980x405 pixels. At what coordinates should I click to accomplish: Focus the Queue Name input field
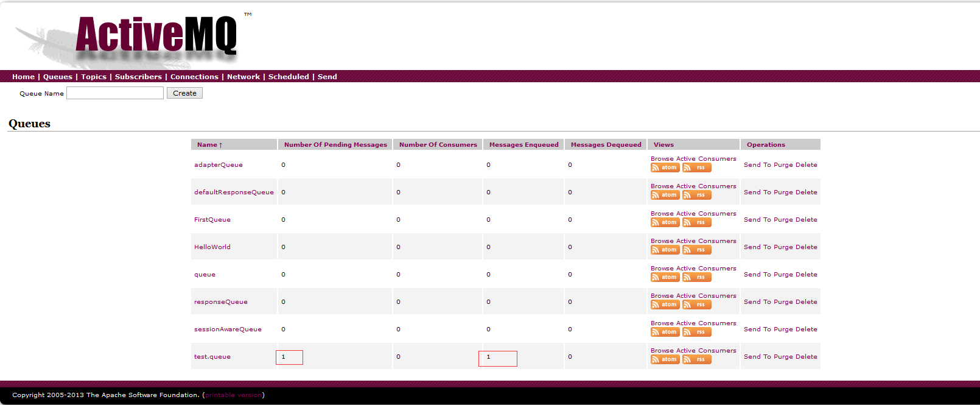pyautogui.click(x=115, y=93)
